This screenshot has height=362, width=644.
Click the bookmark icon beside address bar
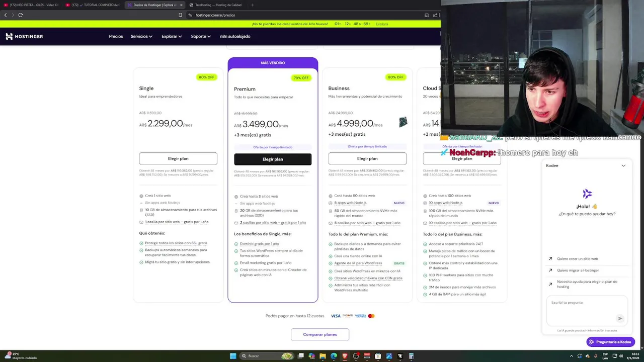pos(180,15)
